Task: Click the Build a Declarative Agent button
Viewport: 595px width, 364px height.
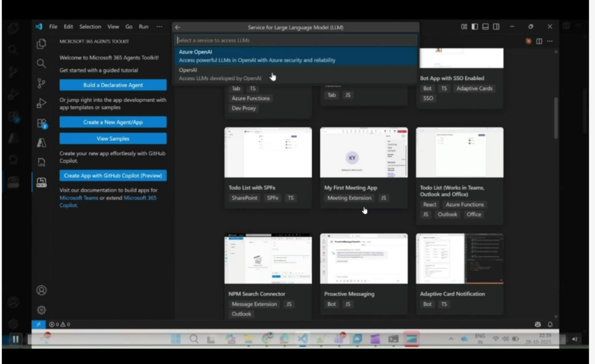Action: [113, 85]
